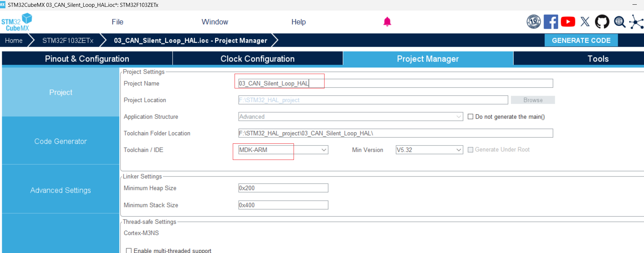The image size is (644, 253).
Task: Open the Help menu
Action: pyautogui.click(x=299, y=22)
